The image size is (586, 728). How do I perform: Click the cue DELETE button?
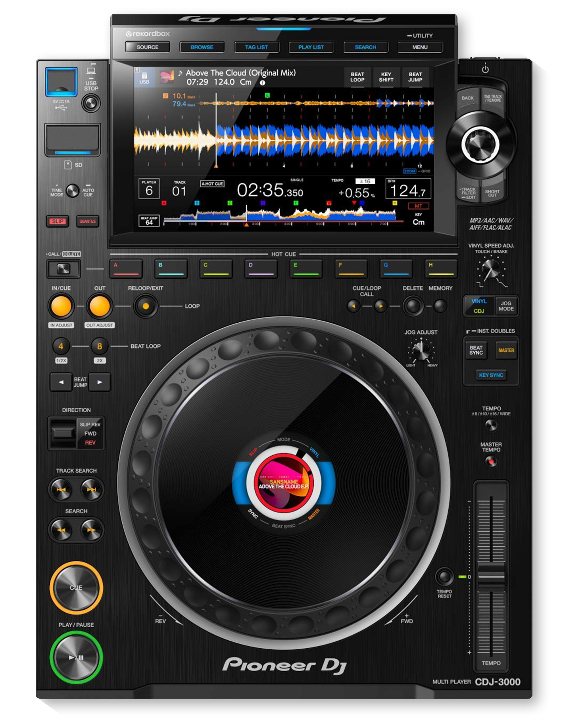(413, 306)
